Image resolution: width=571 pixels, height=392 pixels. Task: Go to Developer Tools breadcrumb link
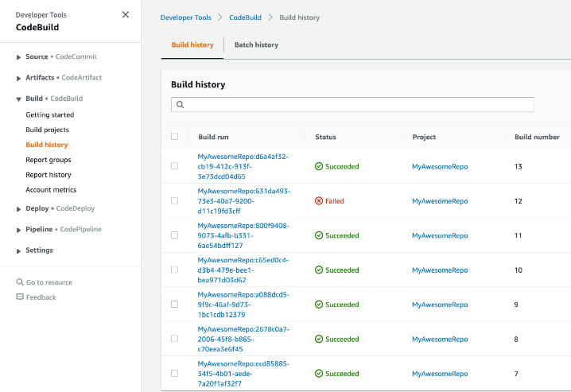coord(186,17)
